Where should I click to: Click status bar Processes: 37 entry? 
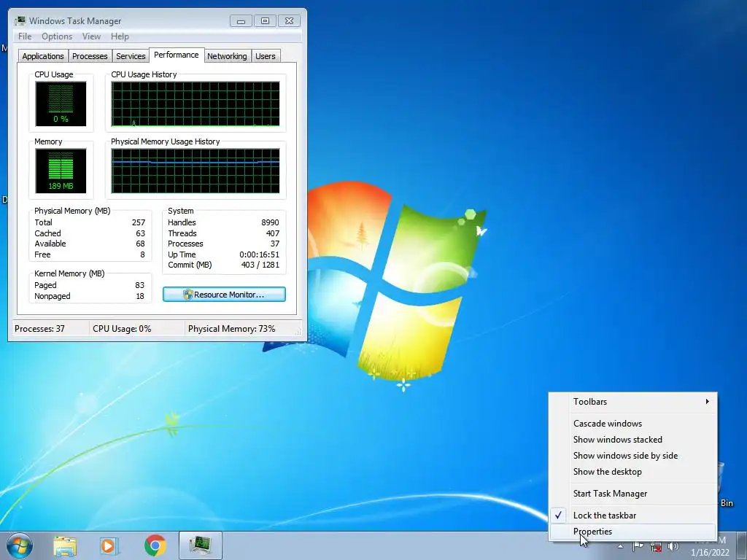click(39, 329)
